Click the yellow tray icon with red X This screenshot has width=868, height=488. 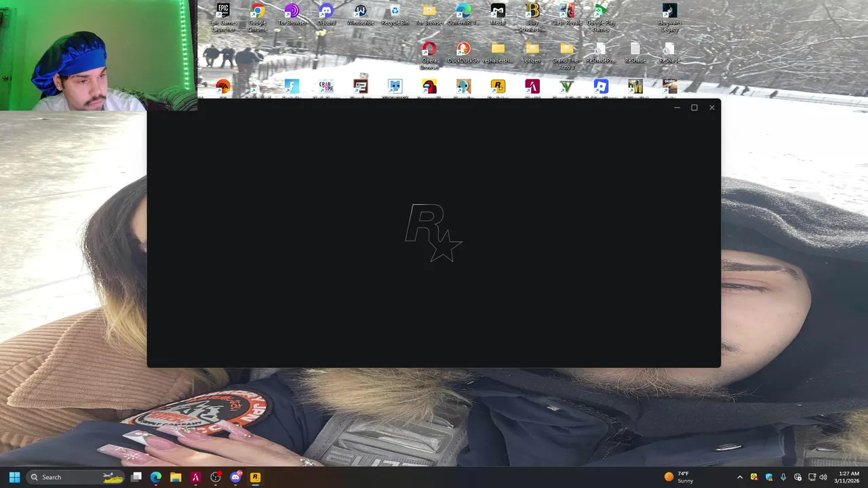pyautogui.click(x=754, y=477)
